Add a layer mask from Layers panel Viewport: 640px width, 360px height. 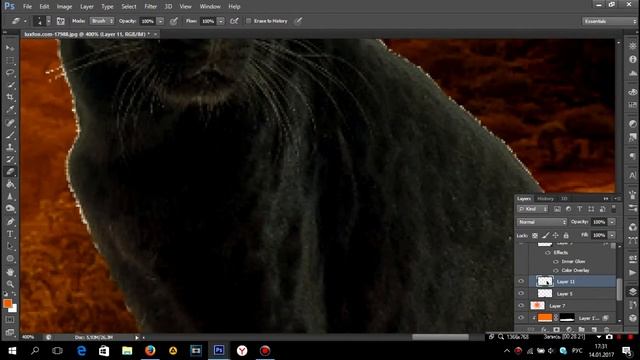556,329
